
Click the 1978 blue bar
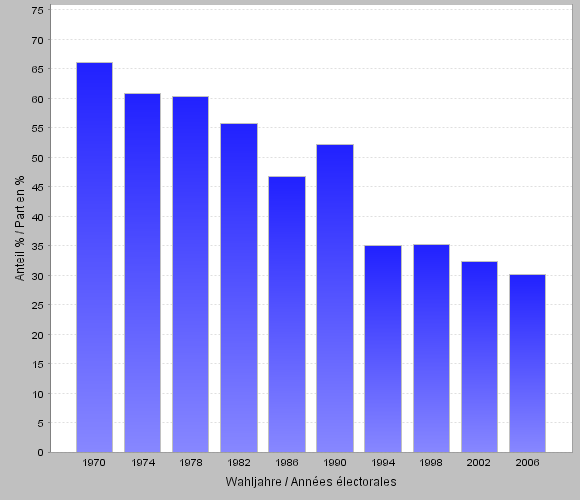tap(190, 274)
